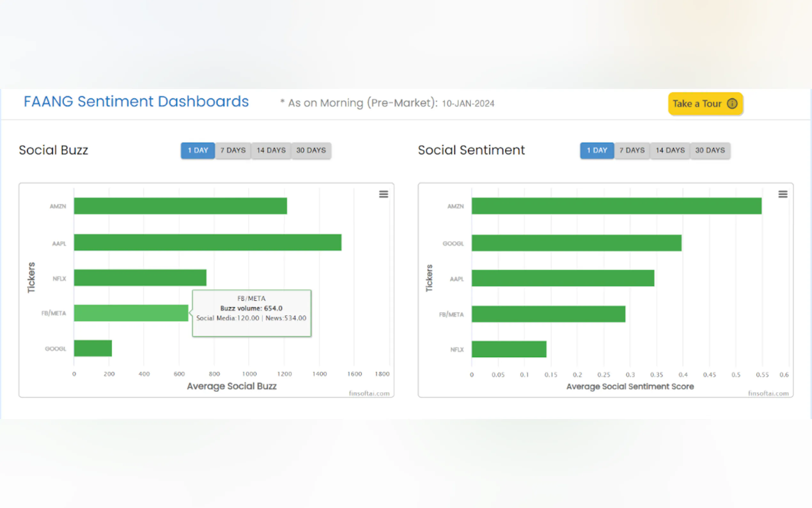Screen dimensions: 812x508
Task: Switch Social Buzz to 7 DAYS
Action: [233, 150]
